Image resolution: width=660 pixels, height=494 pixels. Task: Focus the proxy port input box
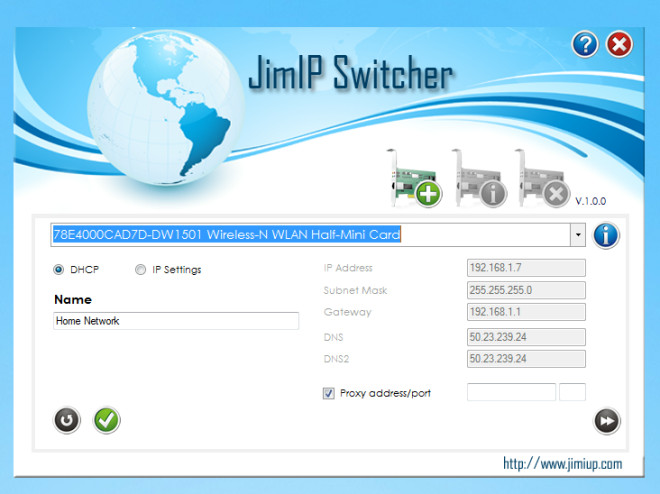572,392
